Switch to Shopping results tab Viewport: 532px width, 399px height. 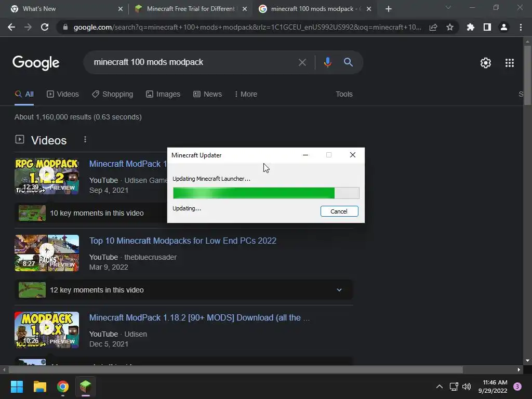pyautogui.click(x=113, y=95)
